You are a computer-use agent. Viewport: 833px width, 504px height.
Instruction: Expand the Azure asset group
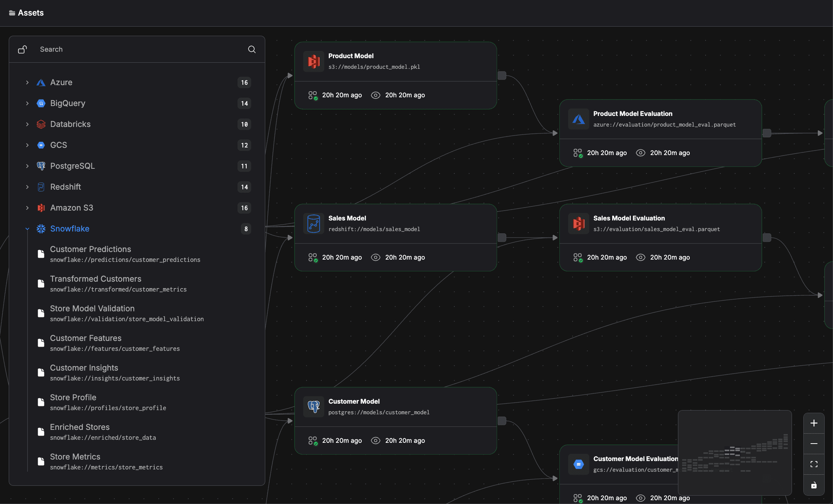27,82
